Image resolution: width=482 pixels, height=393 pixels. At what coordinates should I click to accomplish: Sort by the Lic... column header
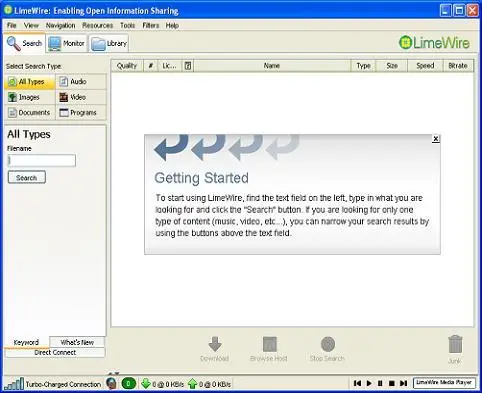169,66
